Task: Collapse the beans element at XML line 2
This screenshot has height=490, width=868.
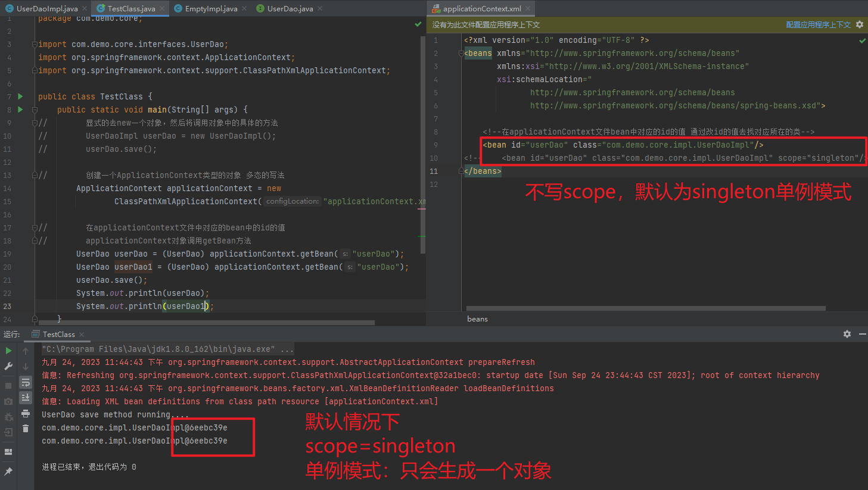Action: 461,53
